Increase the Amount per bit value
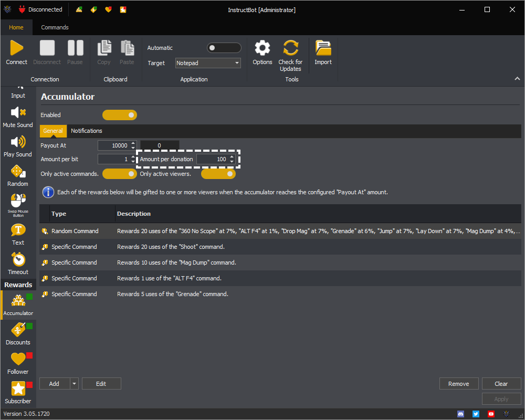The width and height of the screenshot is (525, 420). tap(133, 157)
